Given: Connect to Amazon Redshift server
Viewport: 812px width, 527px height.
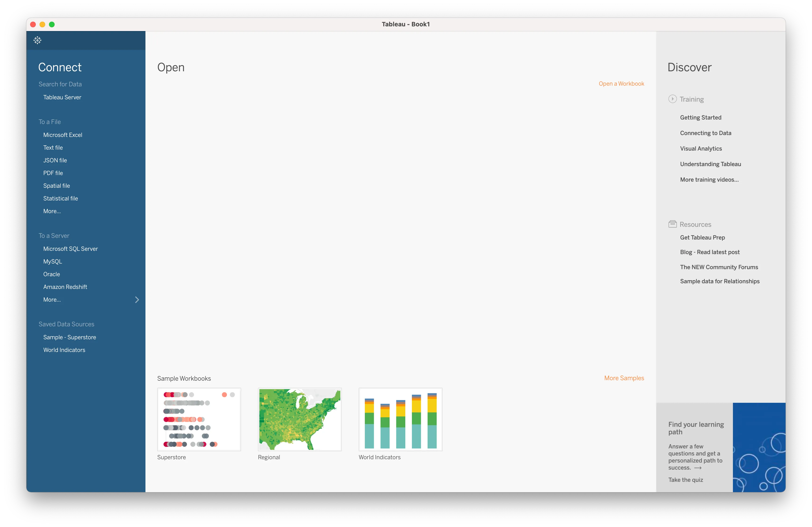Looking at the screenshot, I should [65, 287].
